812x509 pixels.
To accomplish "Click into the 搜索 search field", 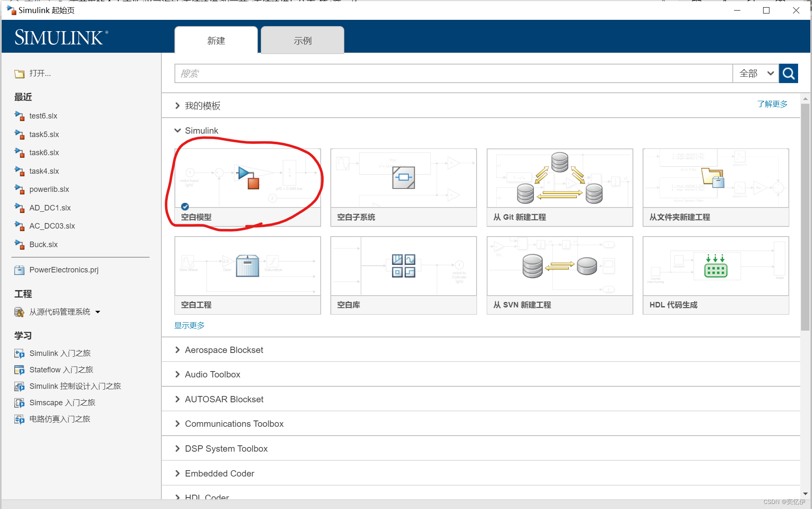I will (454, 73).
